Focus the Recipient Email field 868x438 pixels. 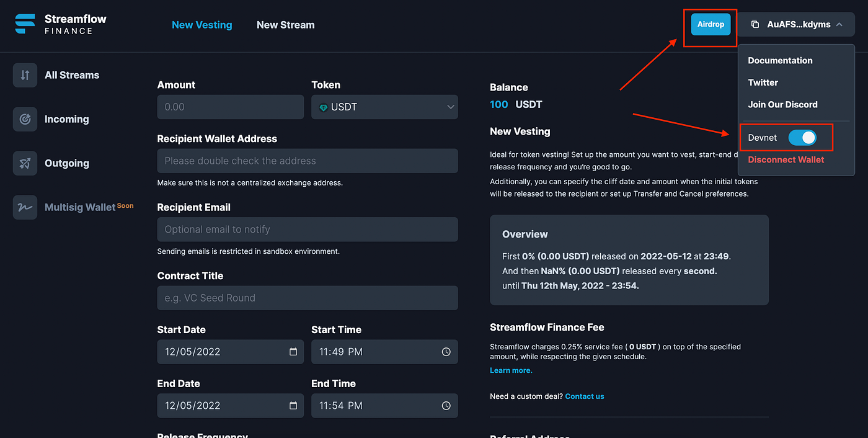tap(308, 230)
